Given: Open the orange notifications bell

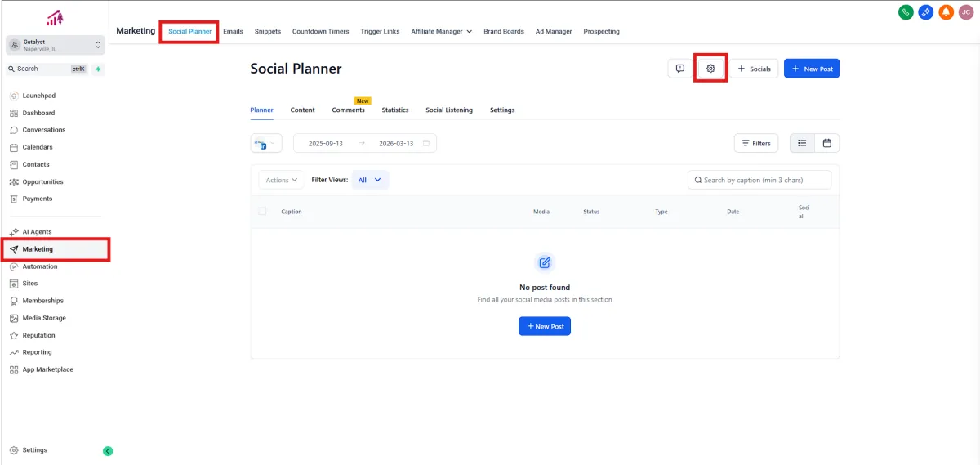Looking at the screenshot, I should [946, 12].
